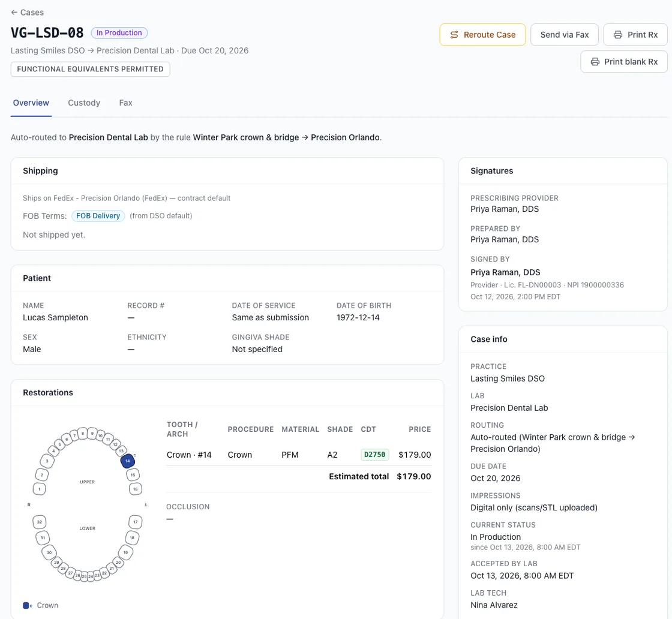This screenshot has width=672, height=619.
Task: Select tooth 2 on tooth chart
Action: coord(41,474)
